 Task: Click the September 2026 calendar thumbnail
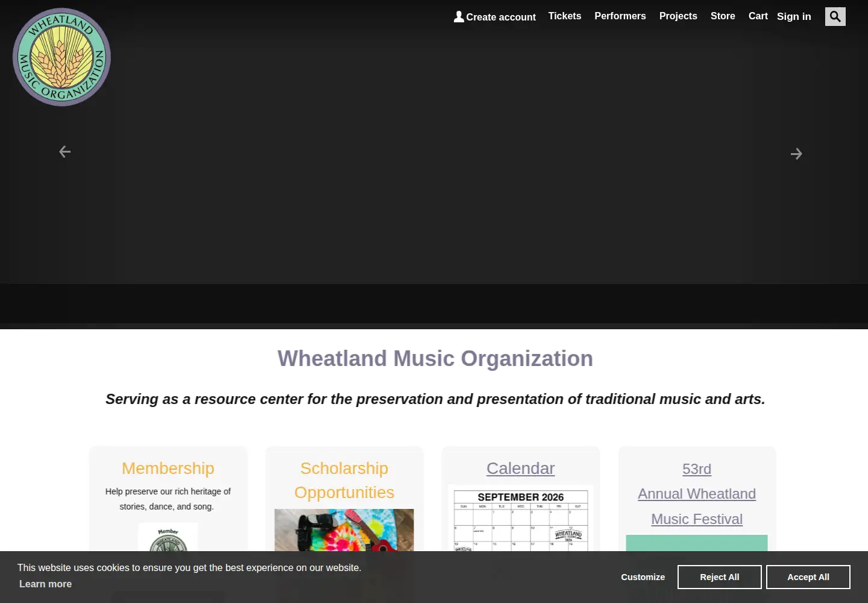(521, 518)
